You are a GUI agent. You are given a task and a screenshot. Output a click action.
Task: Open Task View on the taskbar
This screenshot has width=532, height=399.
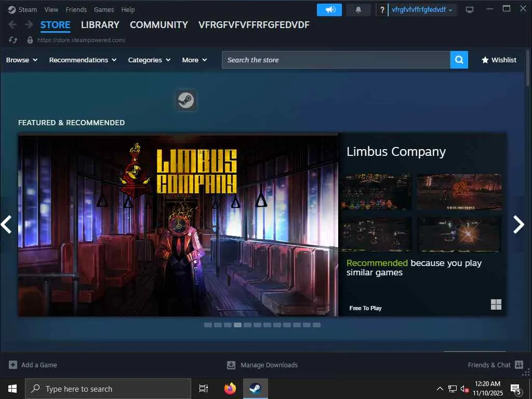(204, 389)
